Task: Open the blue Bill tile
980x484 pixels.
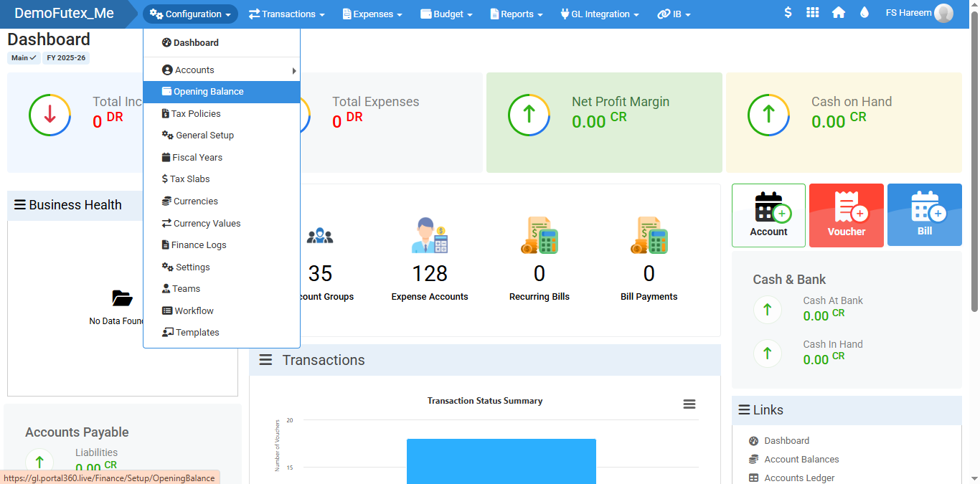Action: pos(924,215)
